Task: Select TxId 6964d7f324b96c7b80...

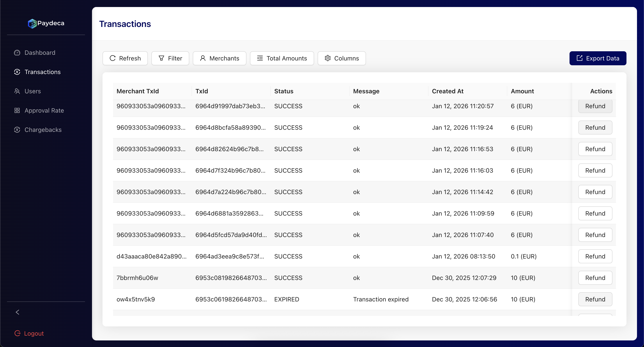Action: pyautogui.click(x=230, y=170)
